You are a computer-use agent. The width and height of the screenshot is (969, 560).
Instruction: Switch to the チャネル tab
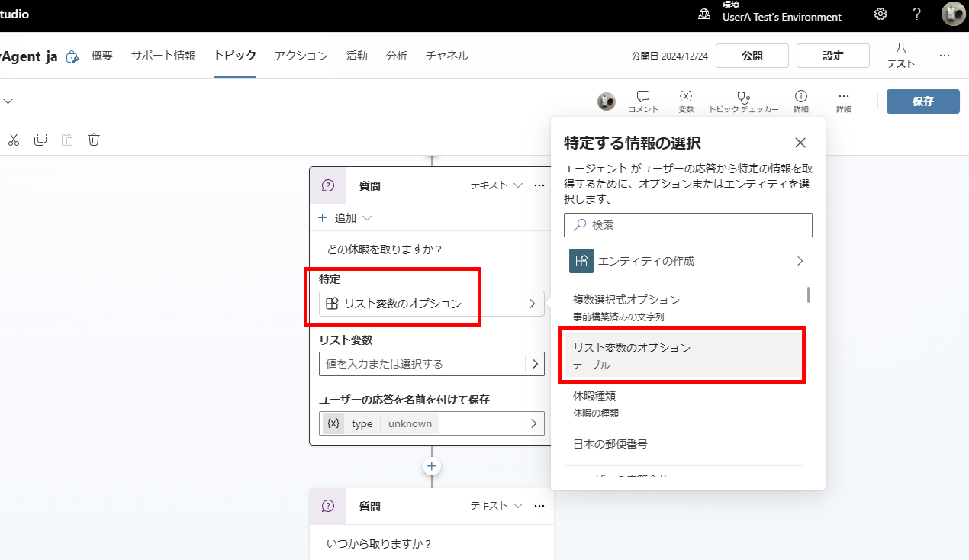point(446,55)
